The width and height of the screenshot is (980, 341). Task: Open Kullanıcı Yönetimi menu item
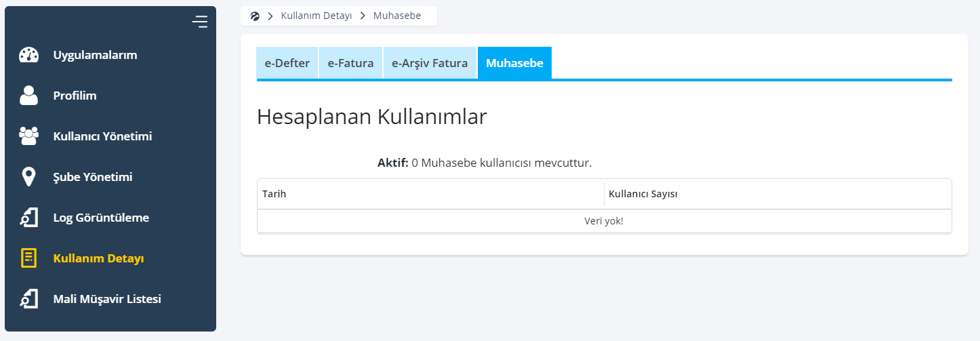[x=102, y=136]
